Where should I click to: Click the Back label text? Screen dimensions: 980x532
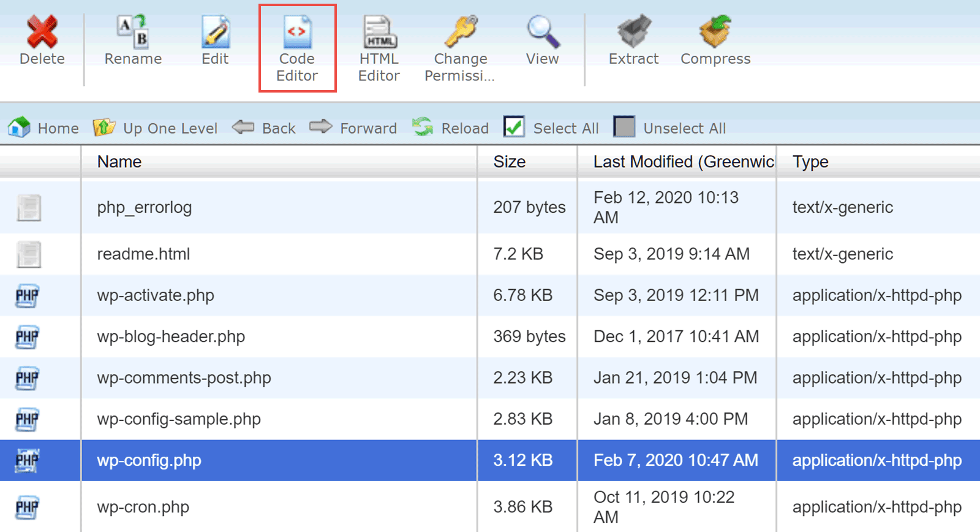279,128
